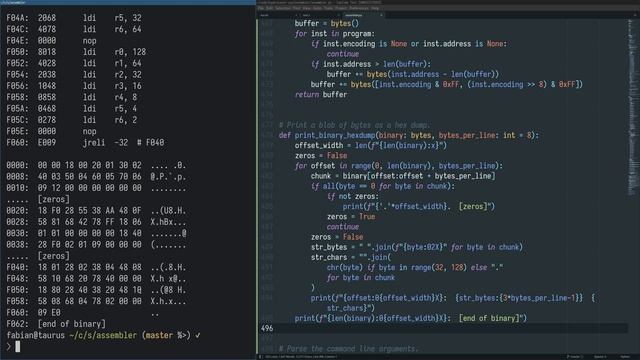Screen dimensions: 640x360
Task: Click 'F05C: 0278 ldi r6, 2' terminal line
Action: 72,120
